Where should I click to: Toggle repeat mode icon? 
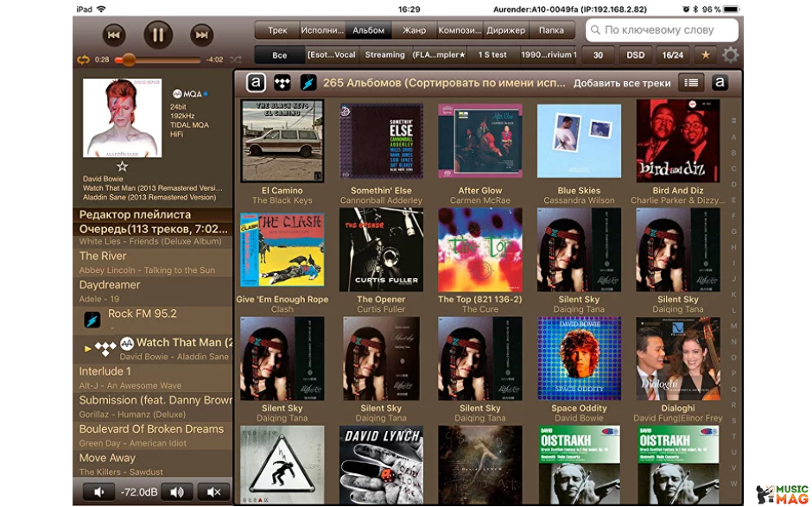coord(84,60)
